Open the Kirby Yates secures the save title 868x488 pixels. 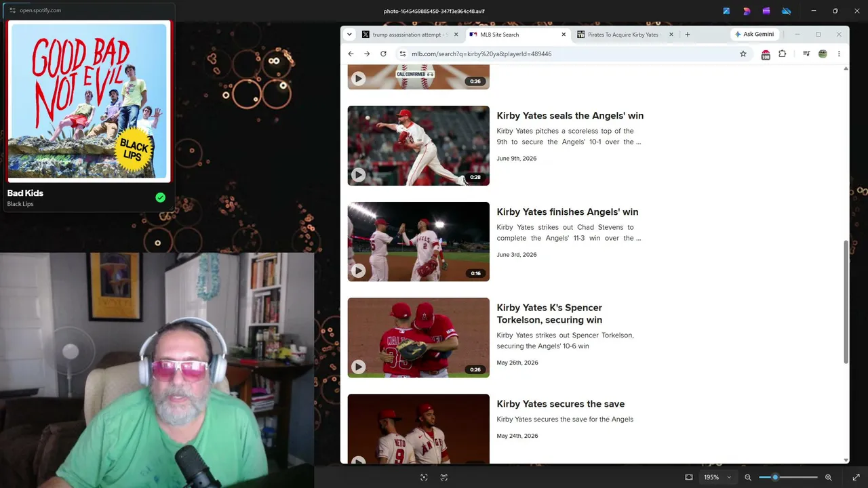(560, 404)
